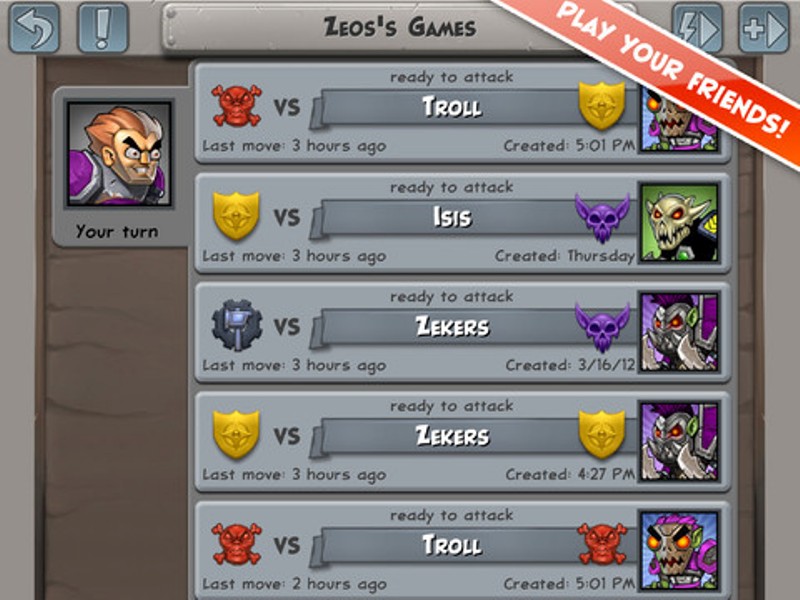The image size is (800, 600).
Task: Click red skull icon in first Troll game
Action: [x=237, y=106]
